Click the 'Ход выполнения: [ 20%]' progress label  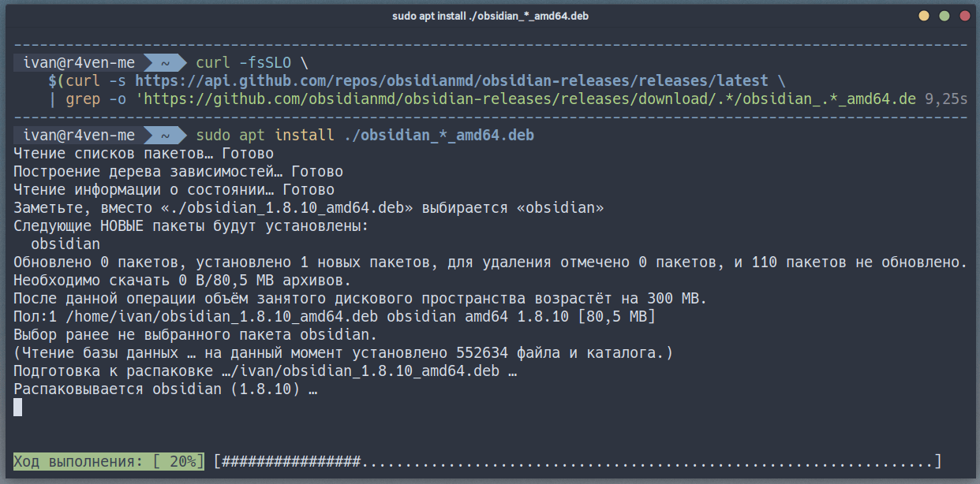tap(109, 461)
